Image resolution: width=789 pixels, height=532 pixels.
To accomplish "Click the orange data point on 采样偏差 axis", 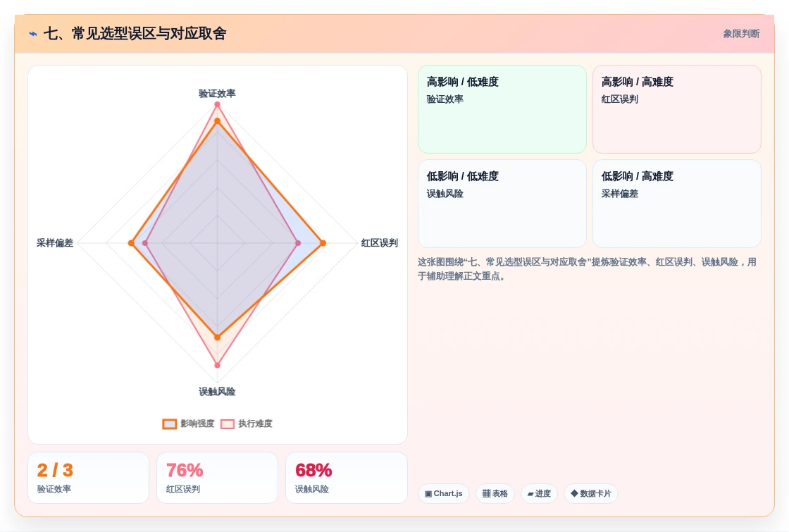I will [131, 243].
